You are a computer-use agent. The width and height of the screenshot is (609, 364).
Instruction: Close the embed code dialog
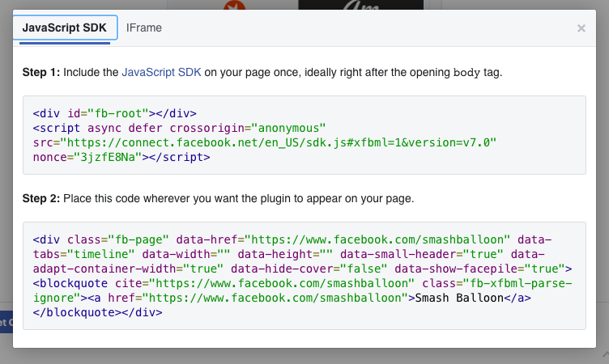(581, 28)
